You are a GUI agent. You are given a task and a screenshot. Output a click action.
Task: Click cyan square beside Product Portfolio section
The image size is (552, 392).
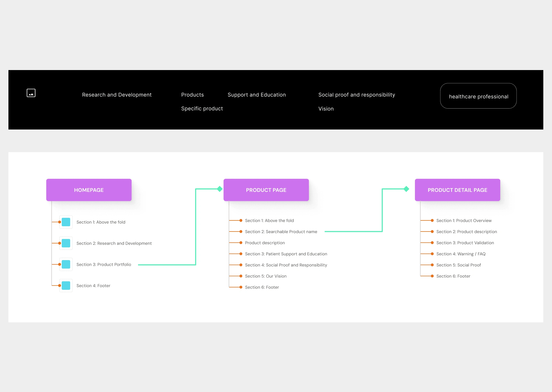point(66,264)
